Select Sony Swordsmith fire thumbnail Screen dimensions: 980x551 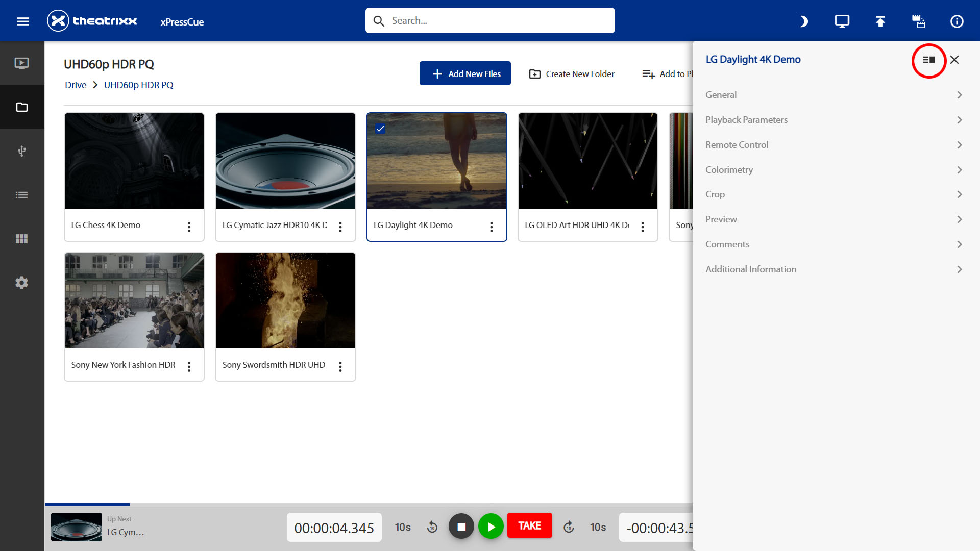(x=285, y=300)
